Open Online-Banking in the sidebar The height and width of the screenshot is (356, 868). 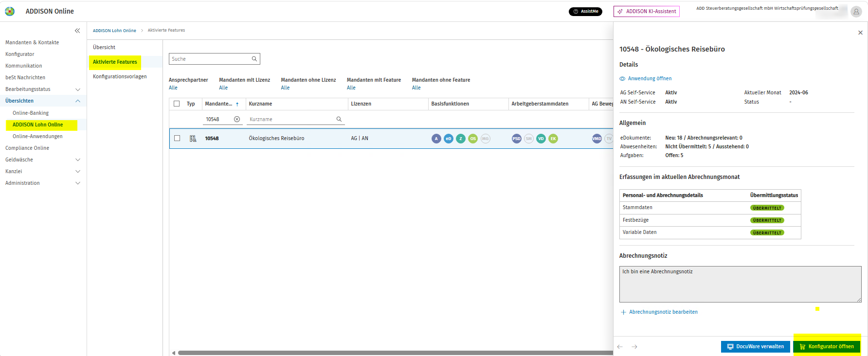pos(31,113)
